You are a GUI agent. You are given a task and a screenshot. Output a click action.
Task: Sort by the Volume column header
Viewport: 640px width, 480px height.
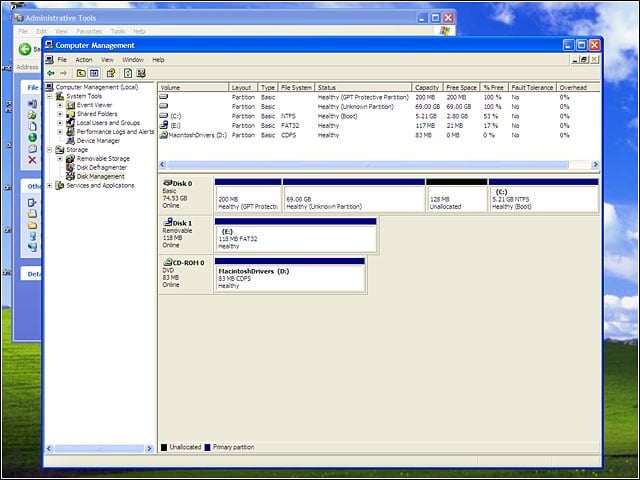coord(193,87)
